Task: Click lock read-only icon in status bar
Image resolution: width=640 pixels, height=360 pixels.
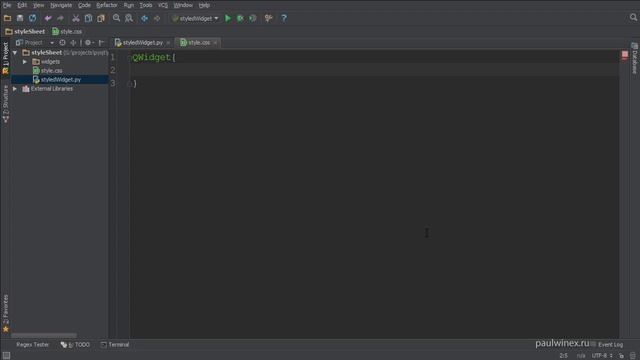Action: tap(621, 356)
